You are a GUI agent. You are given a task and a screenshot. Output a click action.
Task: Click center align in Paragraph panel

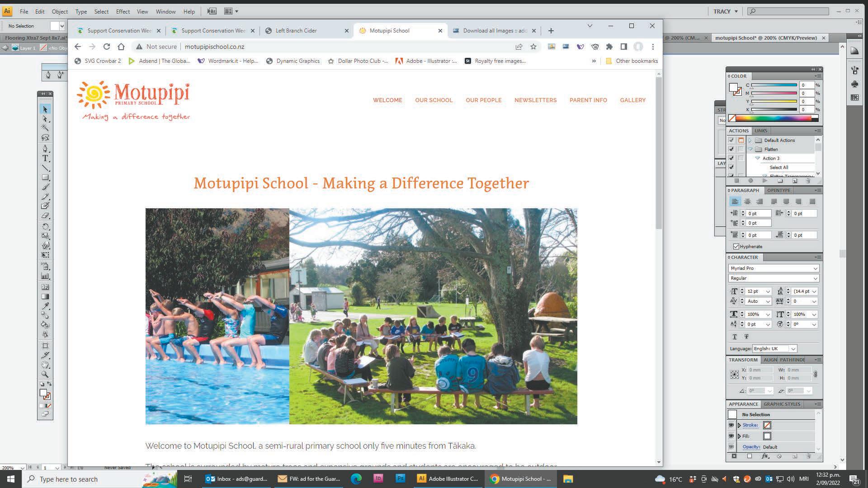coord(747,202)
